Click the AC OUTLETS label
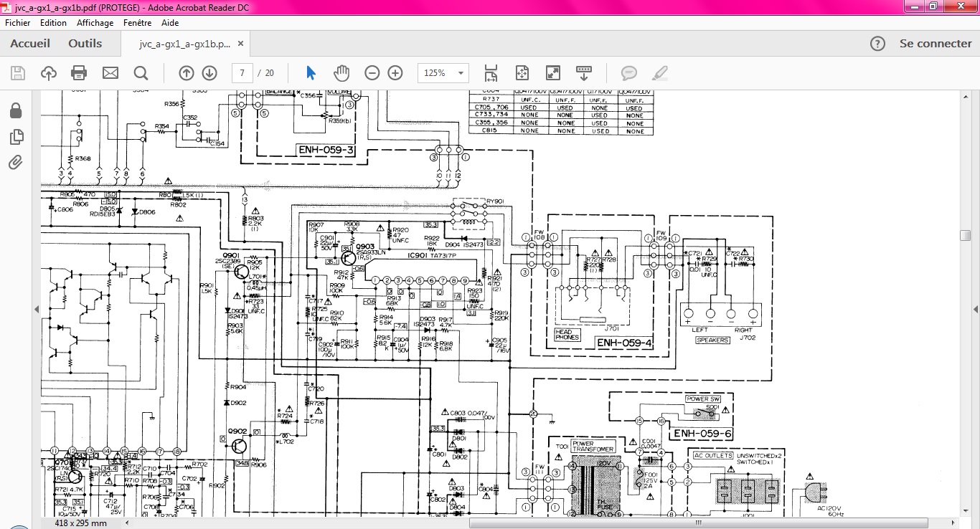Screen dimensions: 980x529 (x=713, y=456)
